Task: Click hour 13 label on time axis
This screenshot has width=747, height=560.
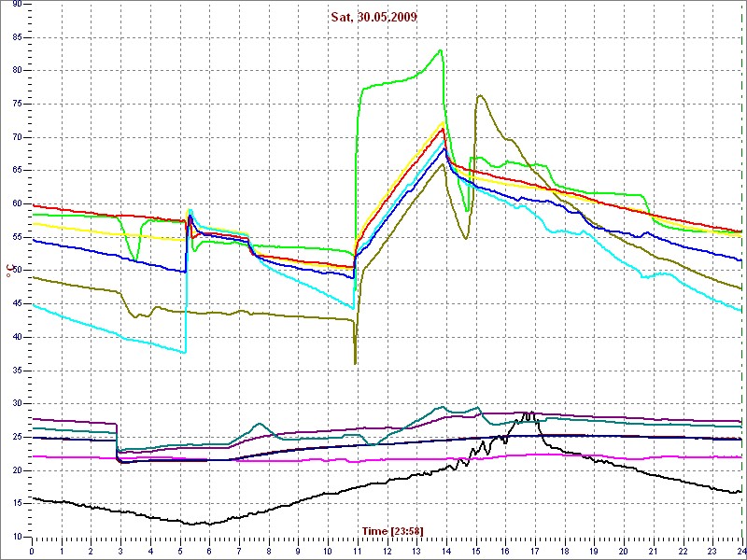Action: point(416,552)
